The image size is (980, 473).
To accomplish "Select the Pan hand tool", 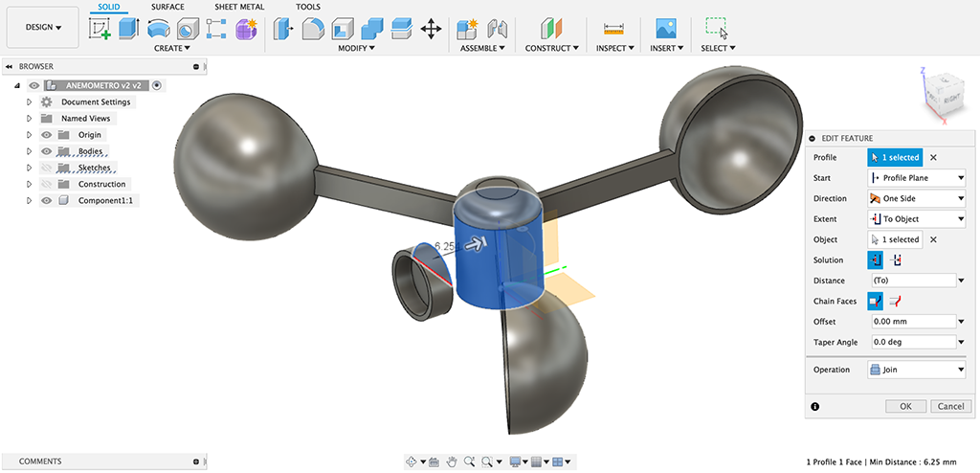I will pos(453,462).
